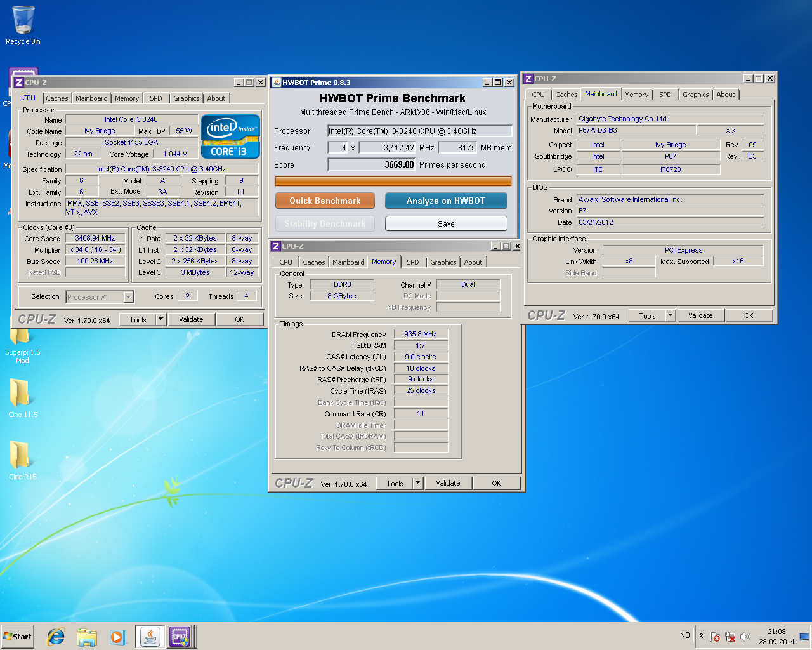Open the Action Center flag icon
Screen dimensions: 812x650
tap(715, 636)
